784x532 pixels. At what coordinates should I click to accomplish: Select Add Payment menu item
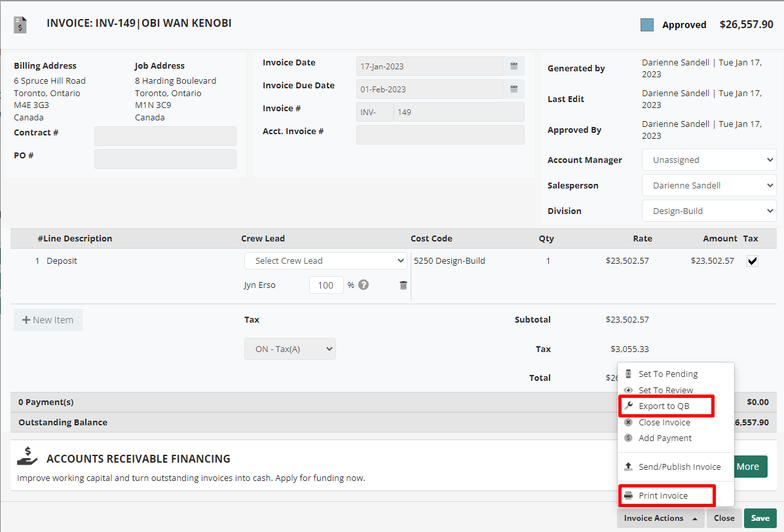[x=665, y=438]
